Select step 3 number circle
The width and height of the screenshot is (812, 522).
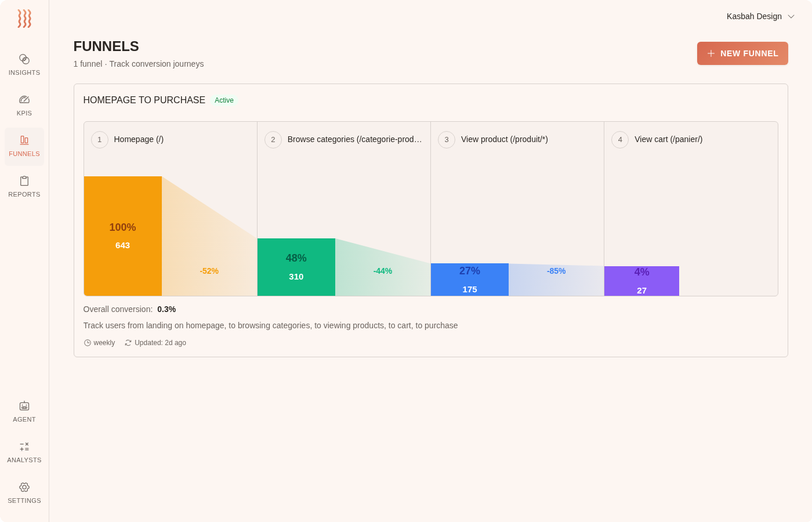(x=447, y=140)
